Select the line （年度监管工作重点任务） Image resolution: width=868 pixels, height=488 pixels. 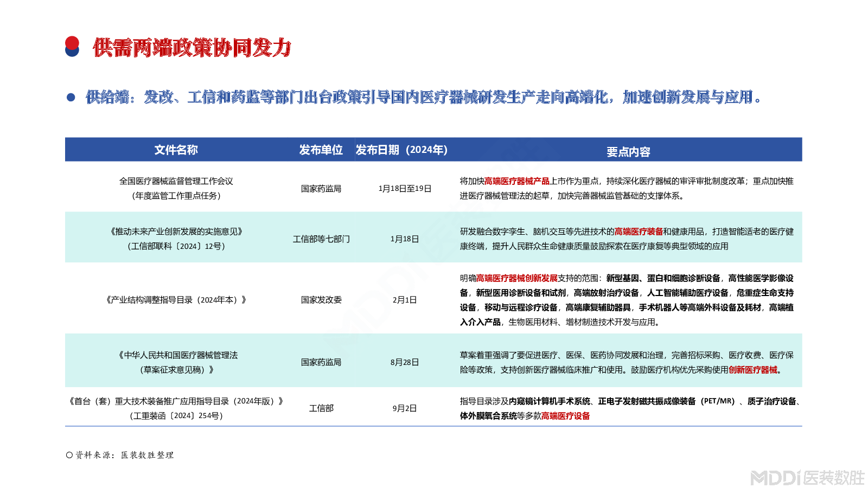[176, 196]
